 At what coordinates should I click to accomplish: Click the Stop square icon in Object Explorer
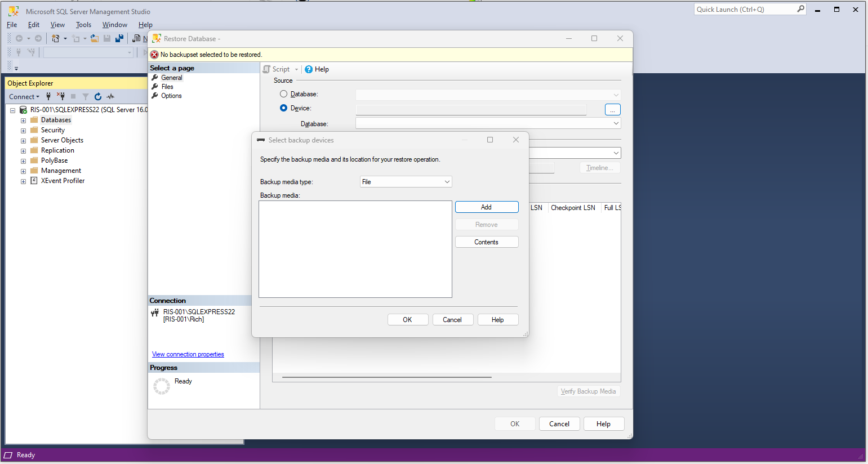pos(73,96)
